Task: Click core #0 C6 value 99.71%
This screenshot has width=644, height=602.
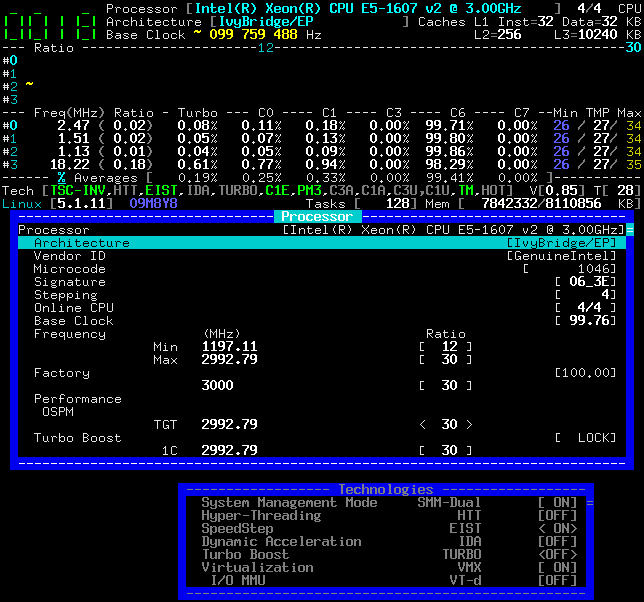Action: [449, 125]
